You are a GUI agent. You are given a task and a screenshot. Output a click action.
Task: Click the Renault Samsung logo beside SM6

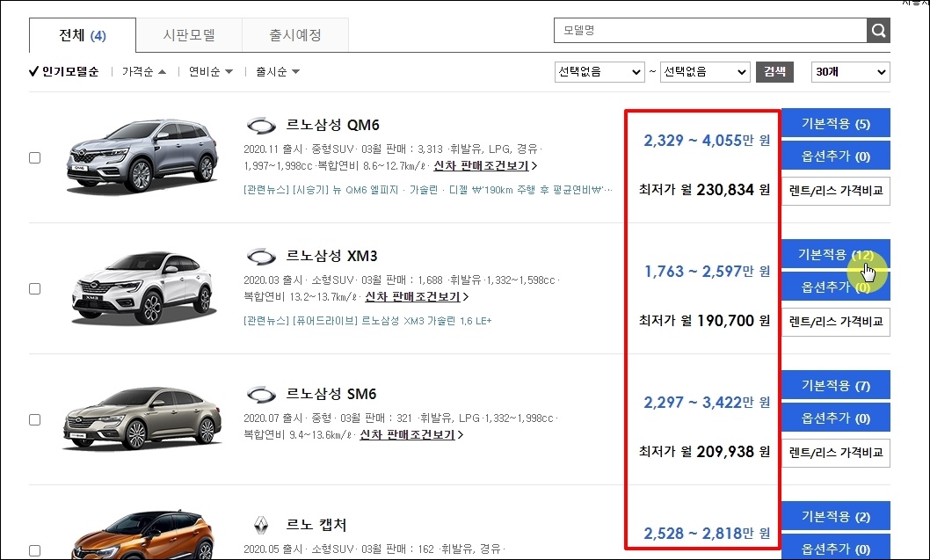point(261,395)
